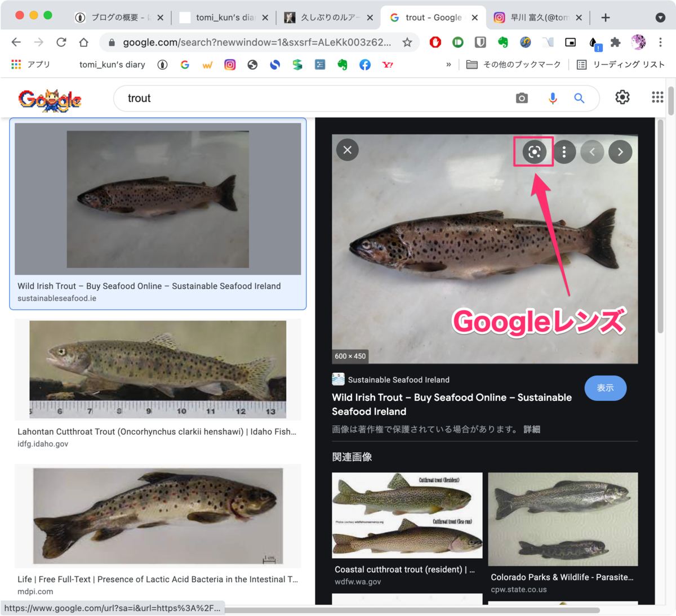
Task: Click the browser forward arrow
Action: tap(38, 42)
